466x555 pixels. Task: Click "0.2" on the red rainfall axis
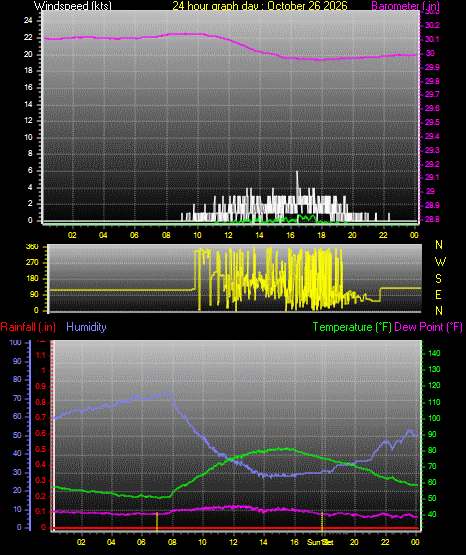[41, 496]
